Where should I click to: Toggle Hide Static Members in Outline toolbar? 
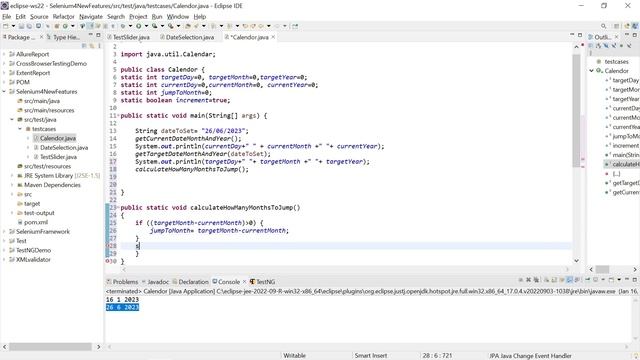[613, 46]
